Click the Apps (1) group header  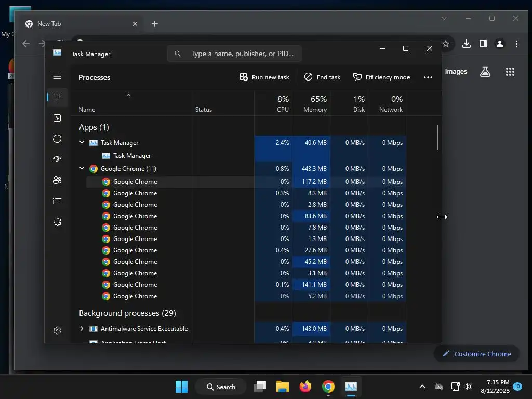pos(94,127)
